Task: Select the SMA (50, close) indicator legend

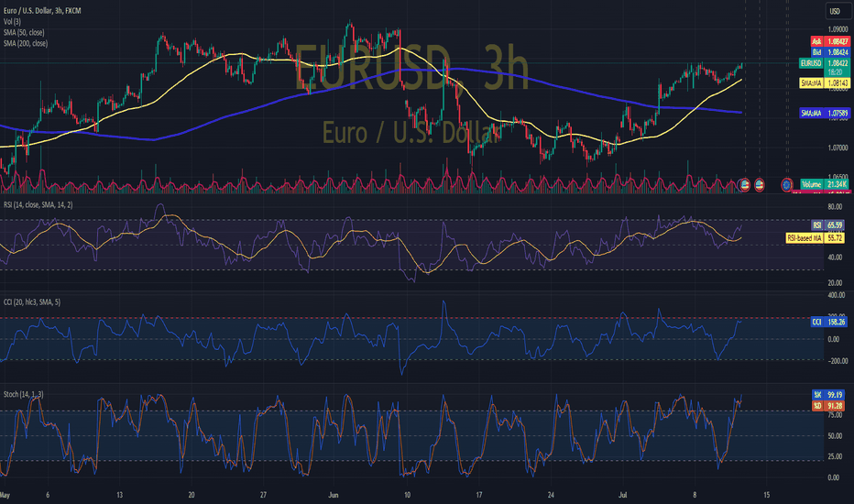Action: 24,32
